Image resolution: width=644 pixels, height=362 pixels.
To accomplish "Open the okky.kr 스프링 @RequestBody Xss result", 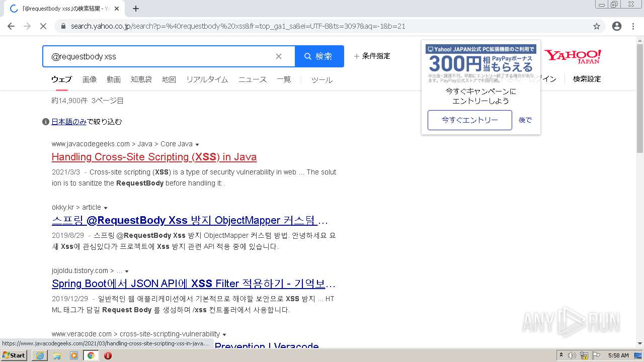I will point(190,220).
